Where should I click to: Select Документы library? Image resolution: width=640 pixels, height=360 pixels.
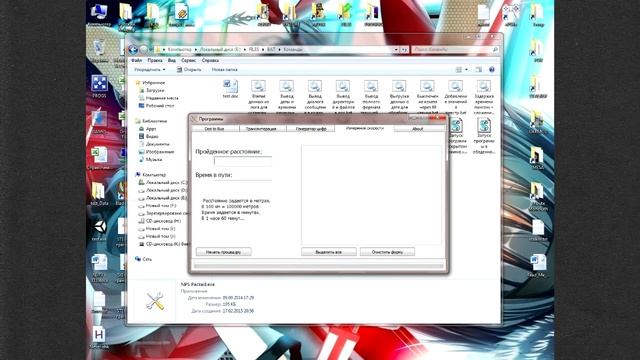click(x=154, y=144)
